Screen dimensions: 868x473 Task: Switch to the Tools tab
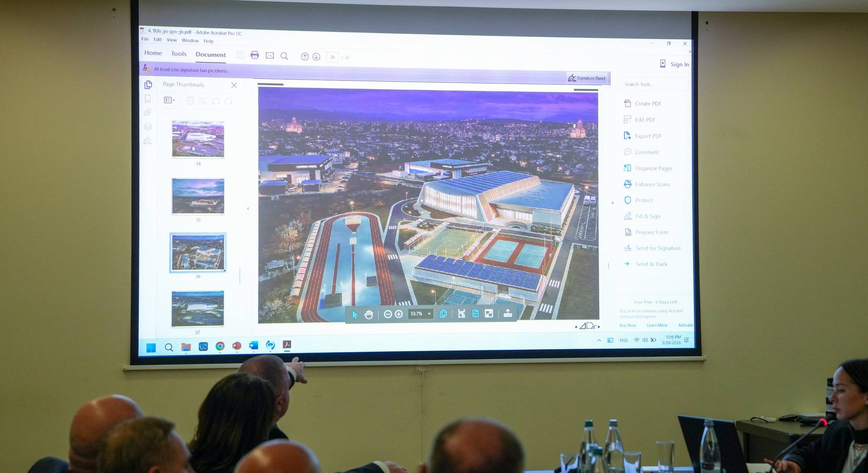point(178,53)
